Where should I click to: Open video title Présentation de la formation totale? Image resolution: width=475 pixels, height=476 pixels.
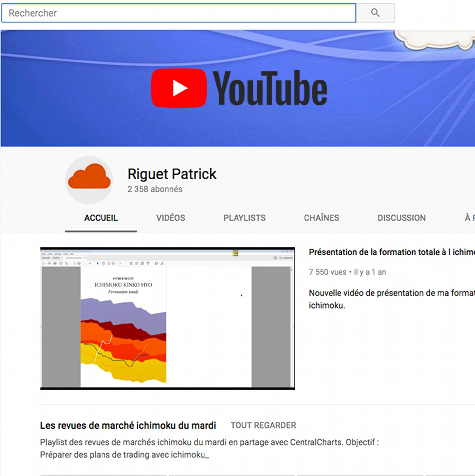392,252
